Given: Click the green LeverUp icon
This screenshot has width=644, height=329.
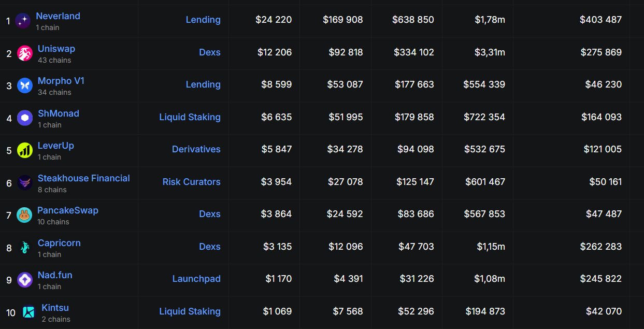Looking at the screenshot, I should (x=25, y=150).
